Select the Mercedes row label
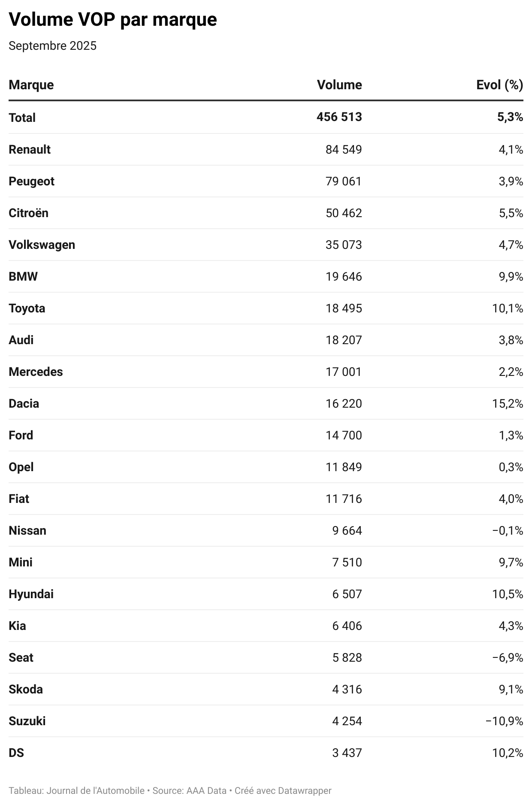This screenshot has width=532, height=805. point(36,372)
